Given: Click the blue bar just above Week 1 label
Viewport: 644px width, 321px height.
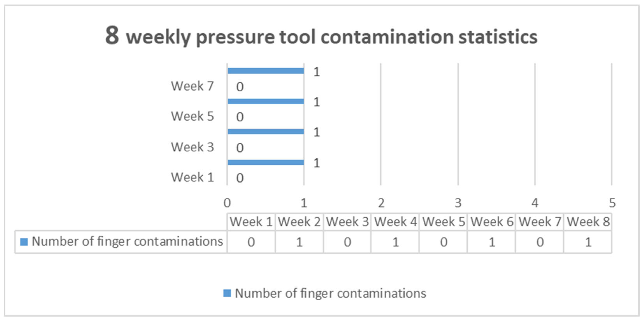Looking at the screenshot, I should coord(266,162).
